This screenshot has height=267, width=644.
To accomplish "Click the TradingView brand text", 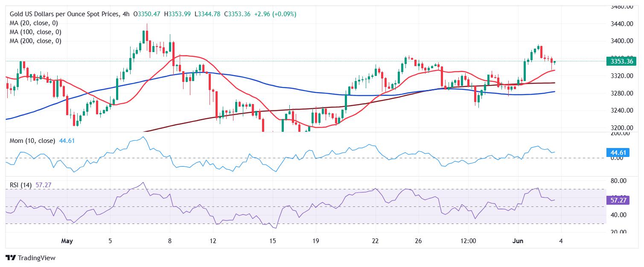I will [36, 258].
